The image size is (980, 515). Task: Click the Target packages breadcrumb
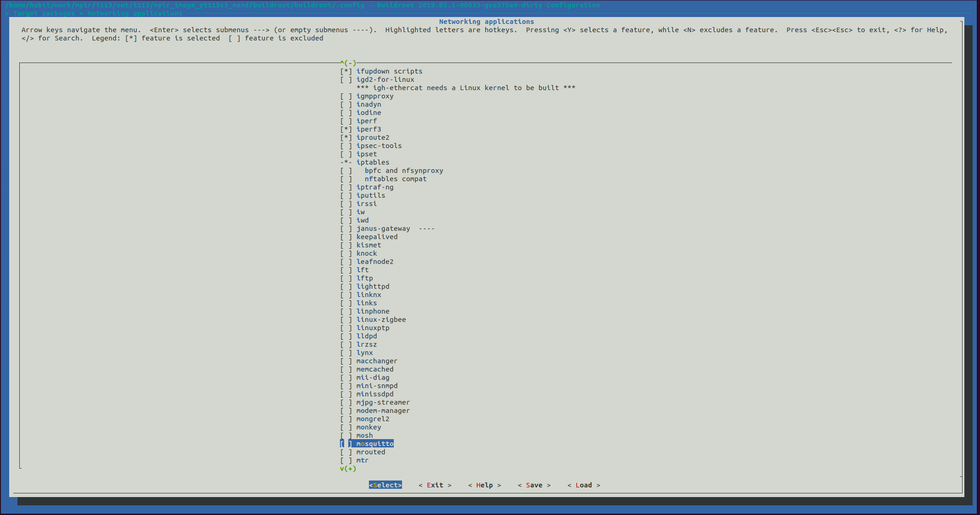44,13
